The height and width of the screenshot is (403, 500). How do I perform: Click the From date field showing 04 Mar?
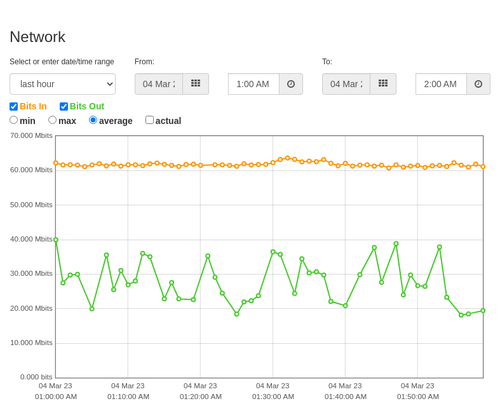159,84
